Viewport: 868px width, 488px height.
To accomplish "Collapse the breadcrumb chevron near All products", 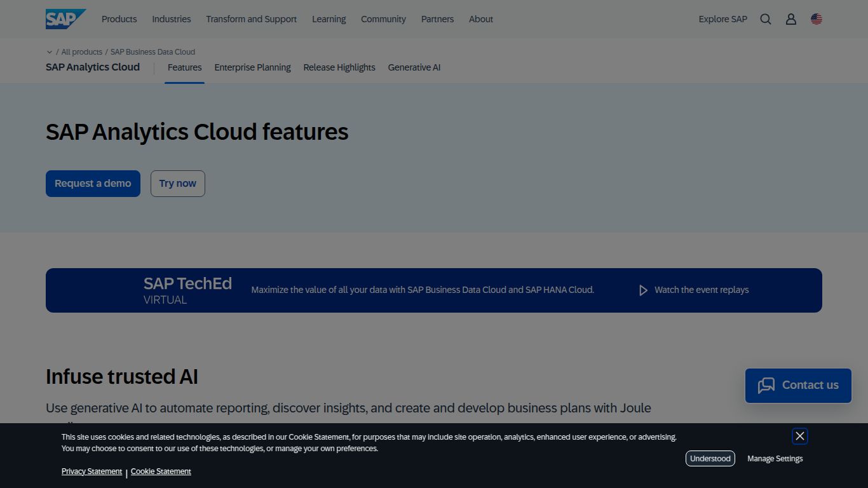I will pyautogui.click(x=49, y=51).
